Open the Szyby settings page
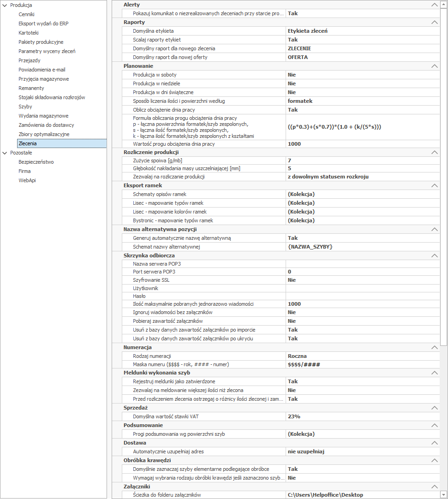The height and width of the screenshot is (499, 448). tap(25, 107)
